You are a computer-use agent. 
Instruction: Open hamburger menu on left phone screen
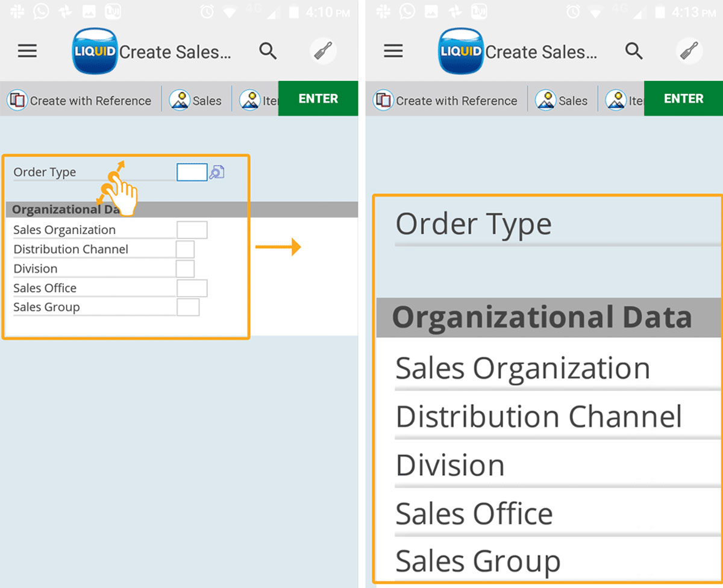coord(27,52)
